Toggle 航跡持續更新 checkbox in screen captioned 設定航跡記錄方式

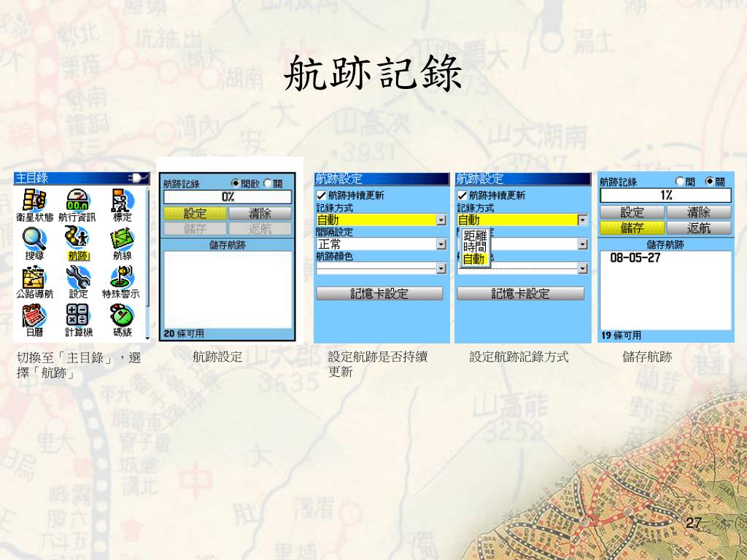coord(462,195)
